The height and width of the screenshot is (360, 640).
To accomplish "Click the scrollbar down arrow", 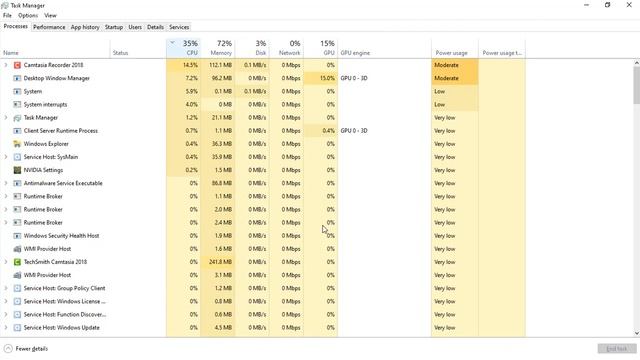I will pyautogui.click(x=636, y=333).
